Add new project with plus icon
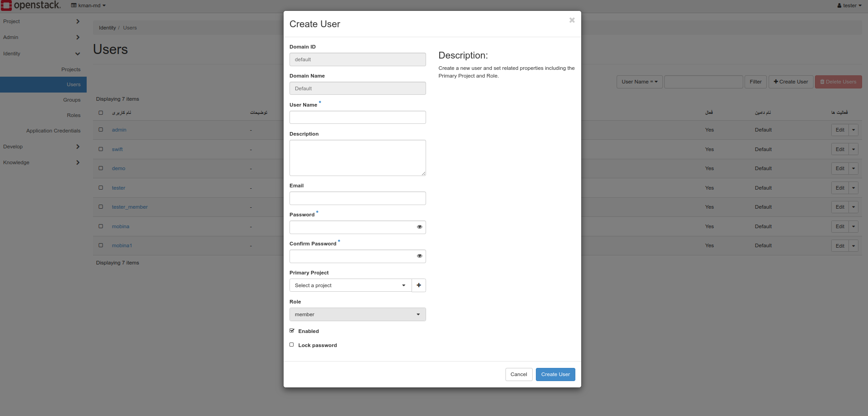This screenshot has width=868, height=416. [419, 285]
